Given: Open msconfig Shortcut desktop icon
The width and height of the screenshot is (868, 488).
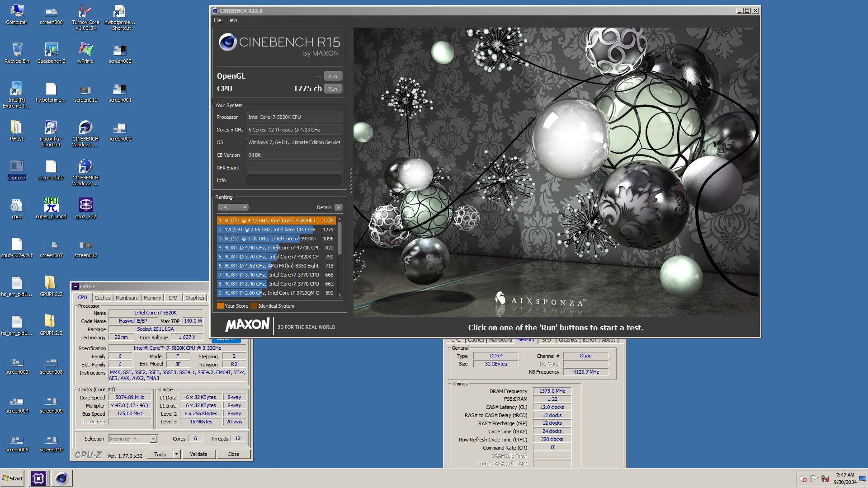Looking at the screenshot, I should coord(51,134).
